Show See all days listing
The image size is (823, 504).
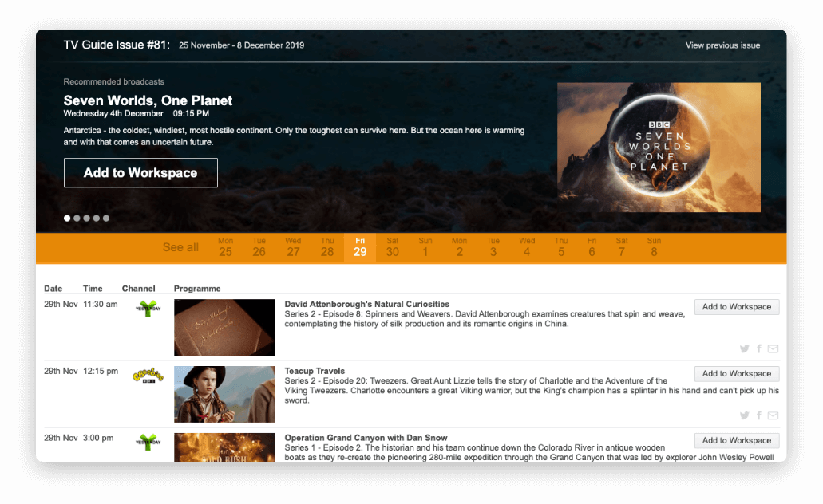point(180,247)
